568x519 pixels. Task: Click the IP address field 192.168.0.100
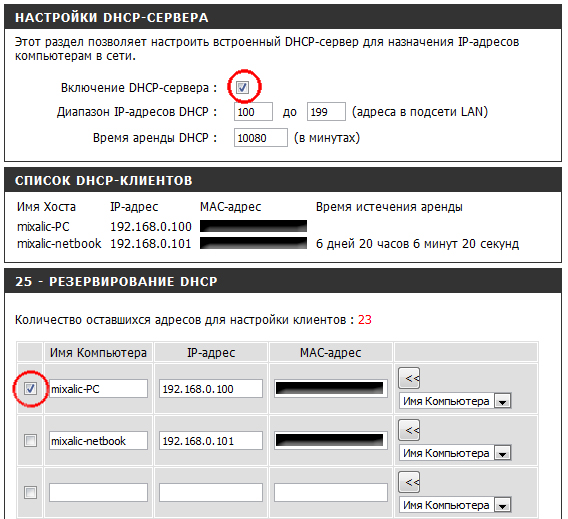[x=210, y=389]
